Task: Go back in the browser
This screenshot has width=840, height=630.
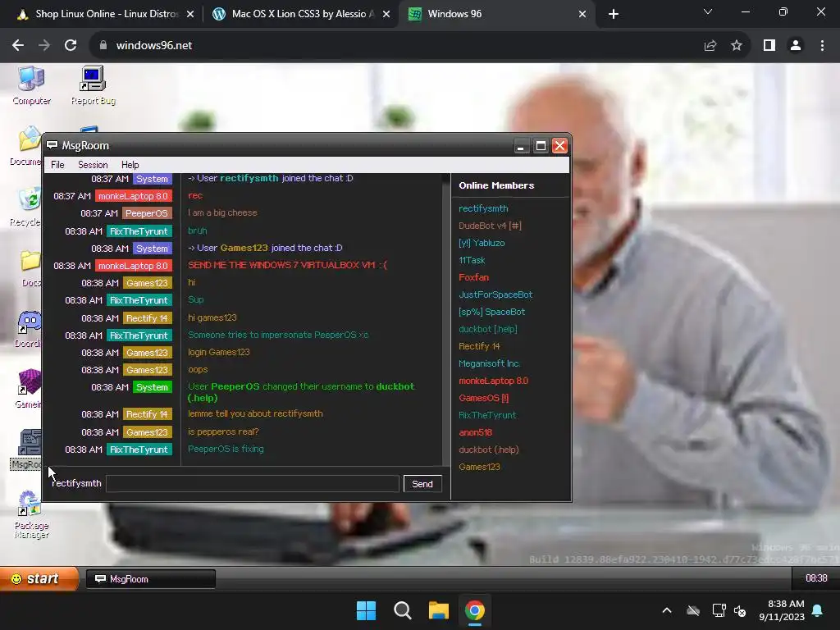Action: tap(18, 46)
